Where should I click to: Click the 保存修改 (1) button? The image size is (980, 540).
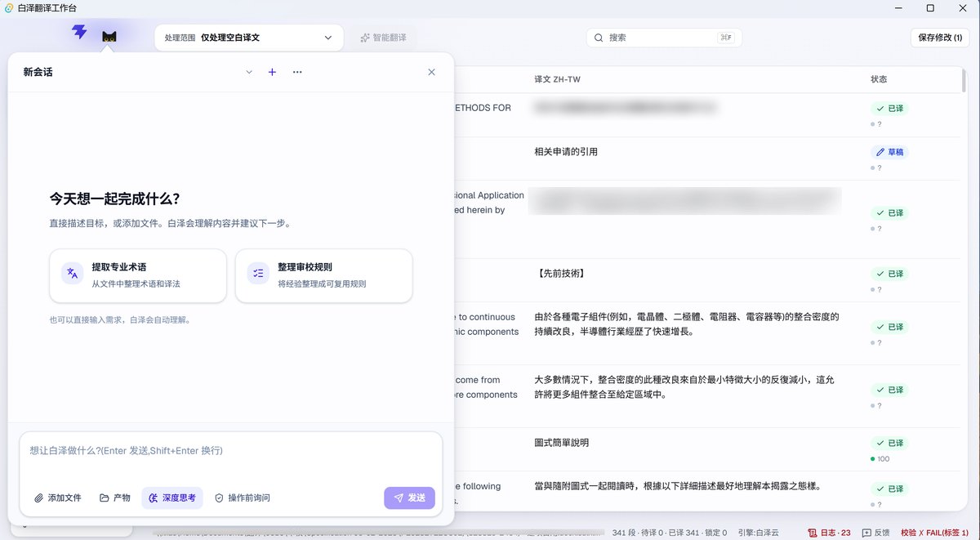940,38
